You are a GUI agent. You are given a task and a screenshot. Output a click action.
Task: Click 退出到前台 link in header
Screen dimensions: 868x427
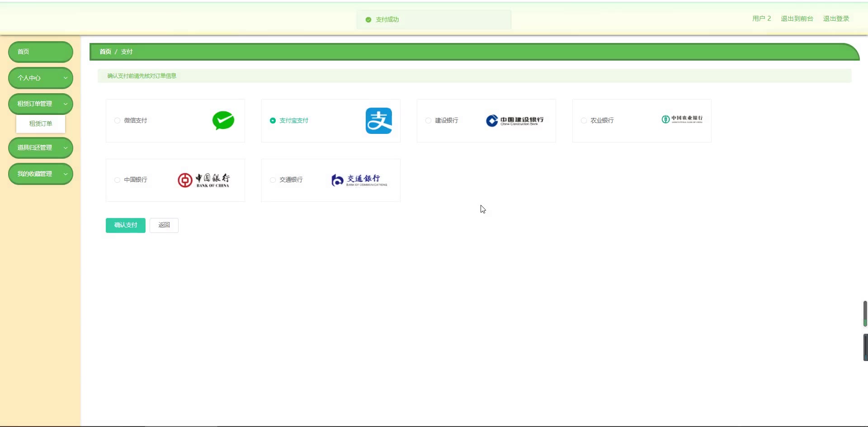[x=797, y=19]
